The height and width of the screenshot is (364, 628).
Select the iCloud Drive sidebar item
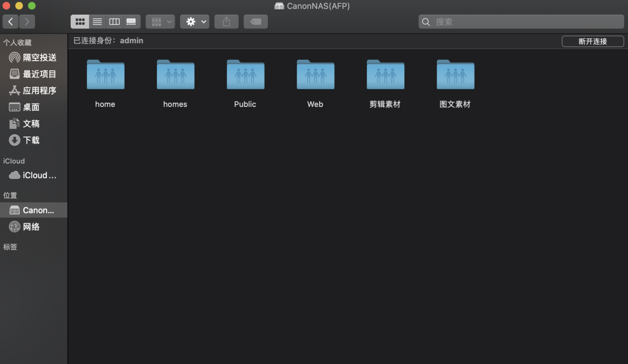click(33, 175)
